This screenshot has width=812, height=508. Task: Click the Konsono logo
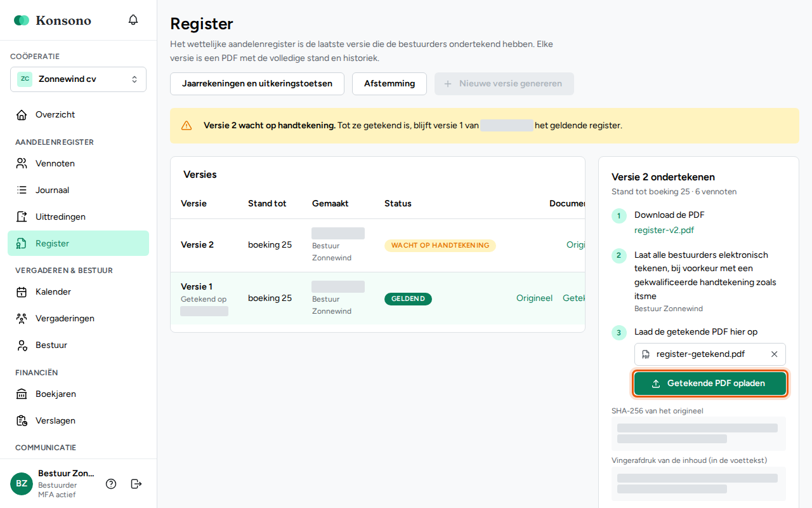[53, 20]
